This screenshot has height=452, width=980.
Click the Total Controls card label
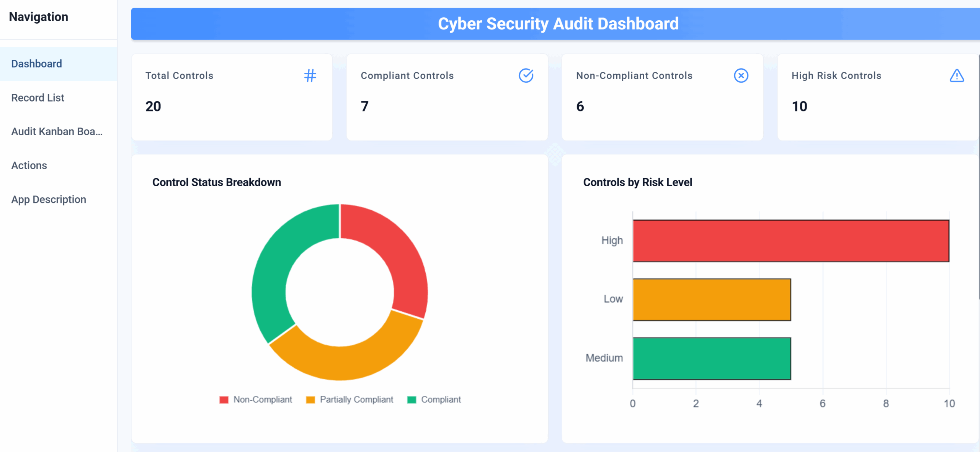(x=179, y=75)
